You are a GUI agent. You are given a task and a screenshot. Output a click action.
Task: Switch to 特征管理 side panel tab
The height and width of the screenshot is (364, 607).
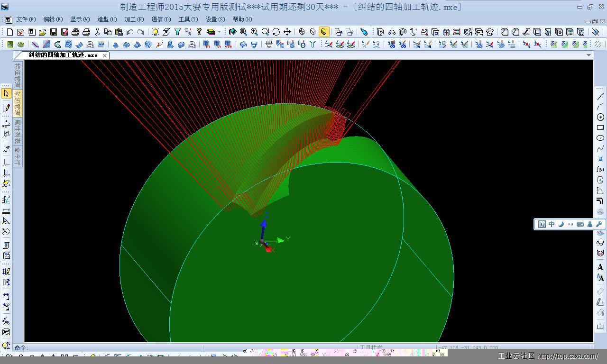point(18,76)
